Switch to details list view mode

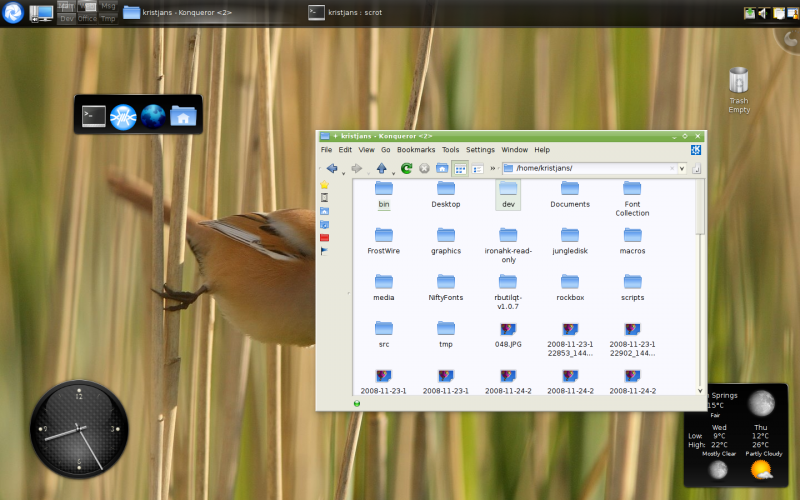(x=478, y=168)
